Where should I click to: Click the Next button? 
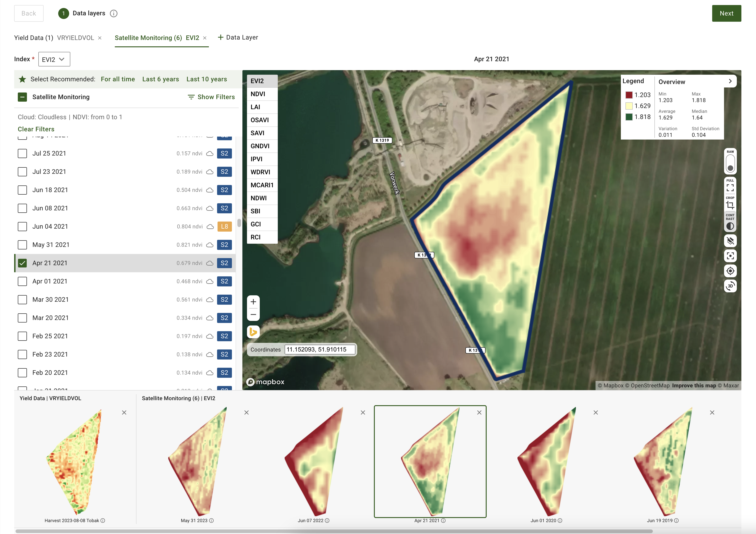point(726,13)
